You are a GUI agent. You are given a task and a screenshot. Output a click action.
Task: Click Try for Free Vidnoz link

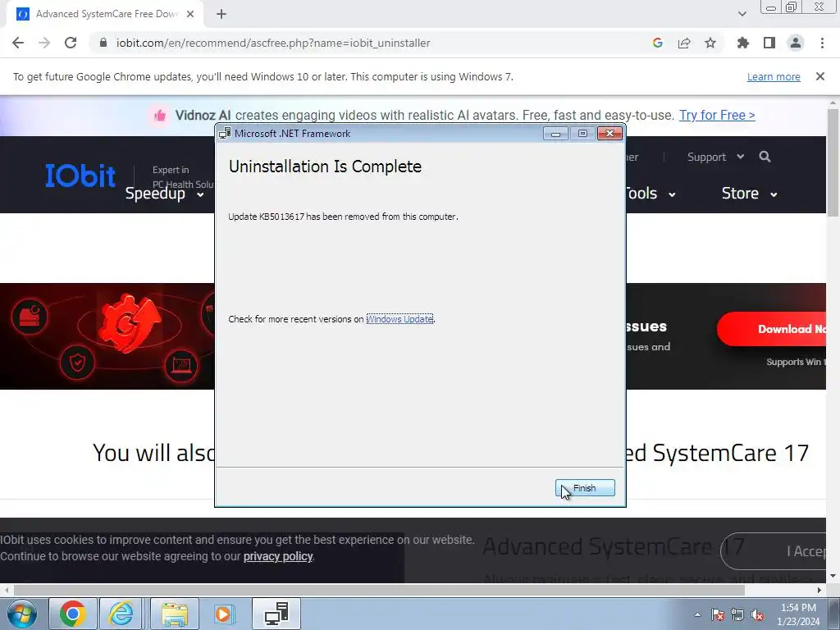pos(717,115)
